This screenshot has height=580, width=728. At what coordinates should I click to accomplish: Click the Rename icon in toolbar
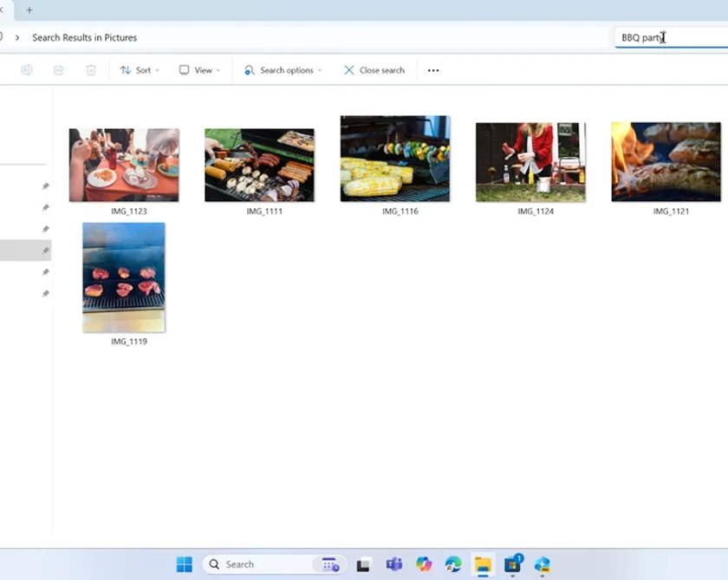[27, 70]
